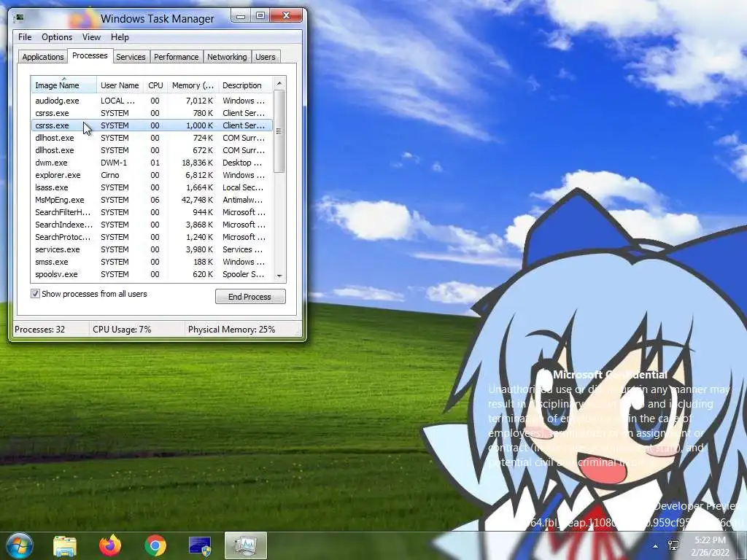Viewport: 747px width, 560px height.
Task: Click the Cirno user name cell
Action: click(110, 175)
